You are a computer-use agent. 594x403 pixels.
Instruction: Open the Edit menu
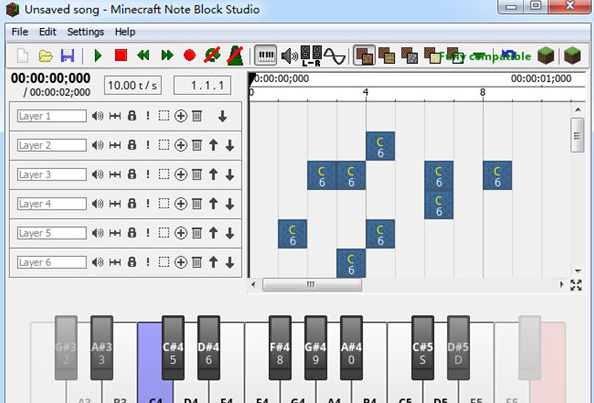point(48,32)
